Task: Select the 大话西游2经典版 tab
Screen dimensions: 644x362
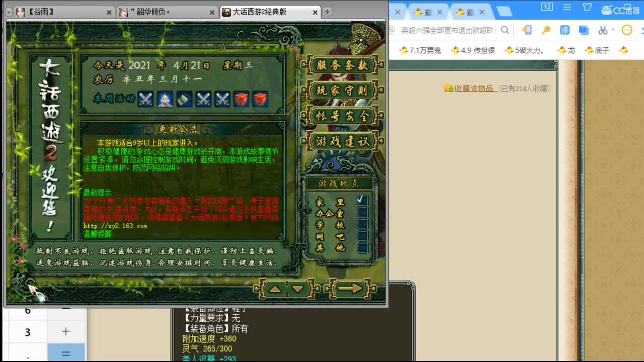Action: pyautogui.click(x=270, y=12)
